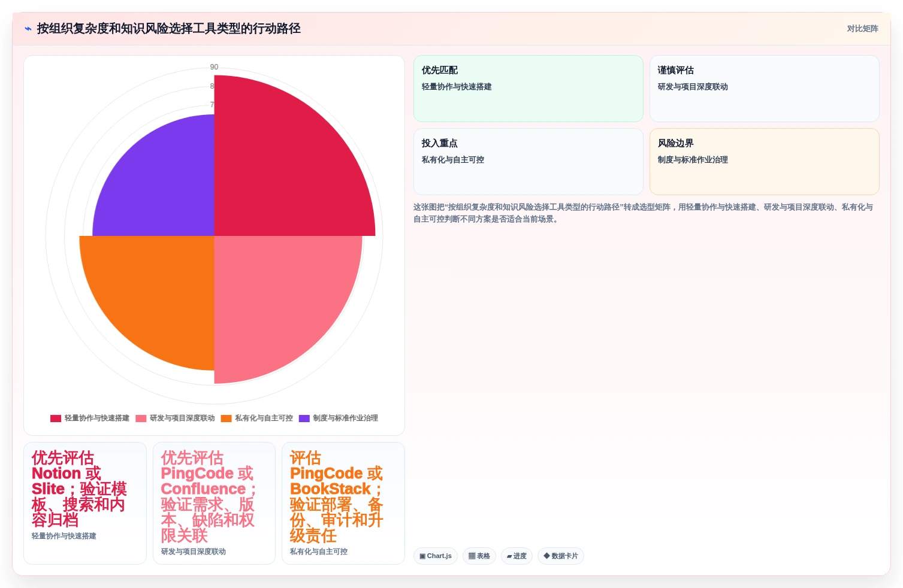Viewport: 903px width, 588px height.
Task: Click the Chart.js chip's square icon
Action: tap(422, 556)
